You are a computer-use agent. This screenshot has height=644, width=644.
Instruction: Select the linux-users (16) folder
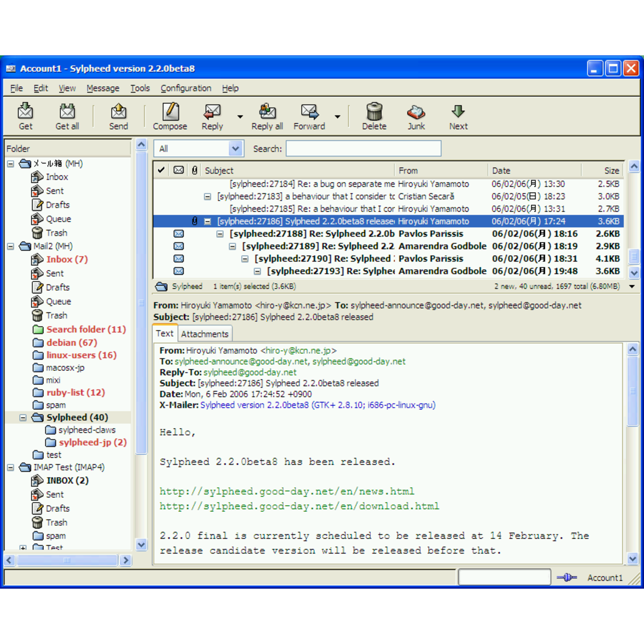tap(82, 355)
